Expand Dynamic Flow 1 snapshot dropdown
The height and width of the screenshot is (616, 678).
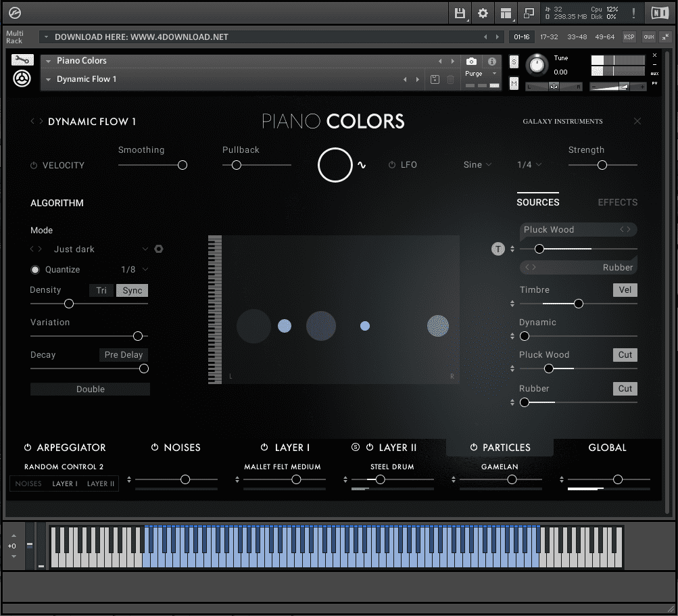(49, 79)
